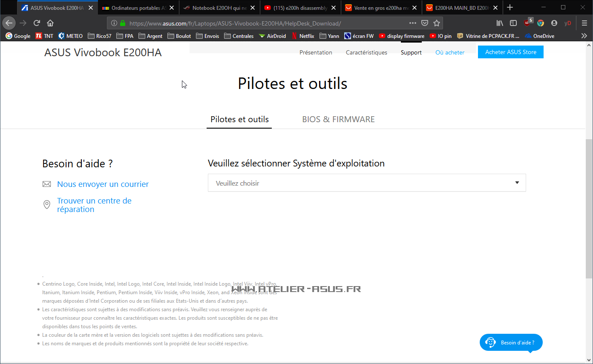Open the Firefox library icon
Image resolution: width=593 pixels, height=364 pixels.
(x=500, y=23)
